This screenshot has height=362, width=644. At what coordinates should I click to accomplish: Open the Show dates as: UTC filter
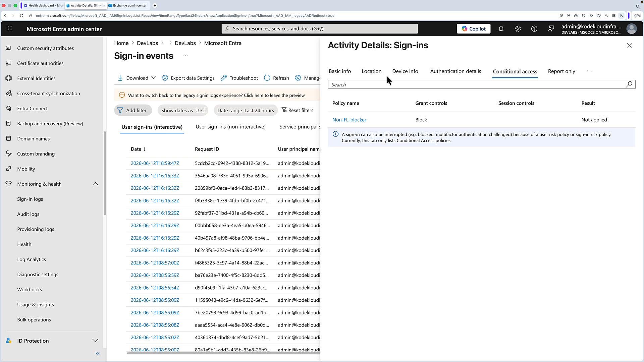183,110
